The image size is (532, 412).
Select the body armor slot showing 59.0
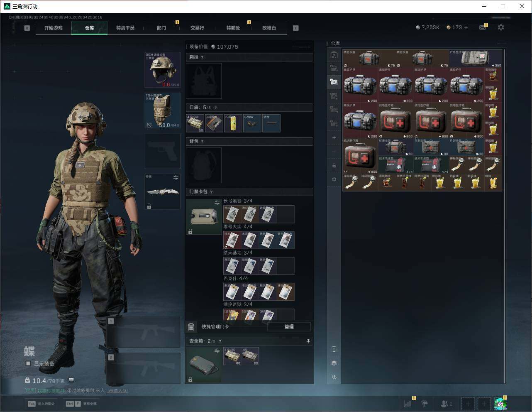pos(162,110)
